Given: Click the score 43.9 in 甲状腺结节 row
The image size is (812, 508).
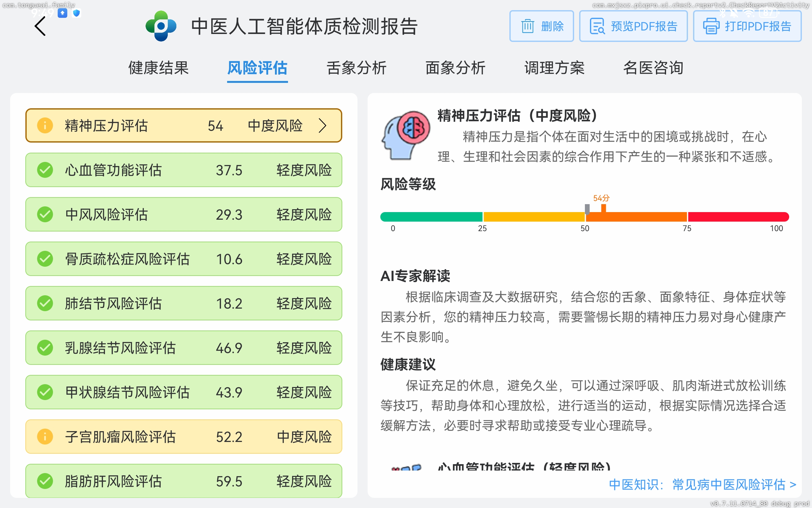Looking at the screenshot, I should 229,392.
